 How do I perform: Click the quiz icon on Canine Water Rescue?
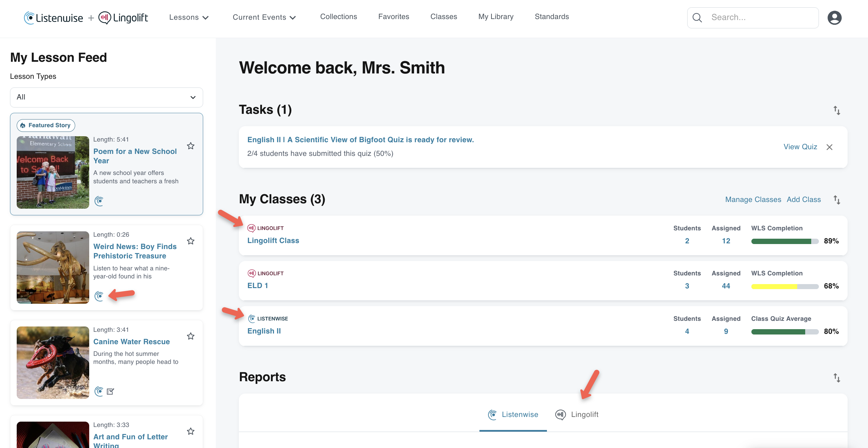[110, 391]
